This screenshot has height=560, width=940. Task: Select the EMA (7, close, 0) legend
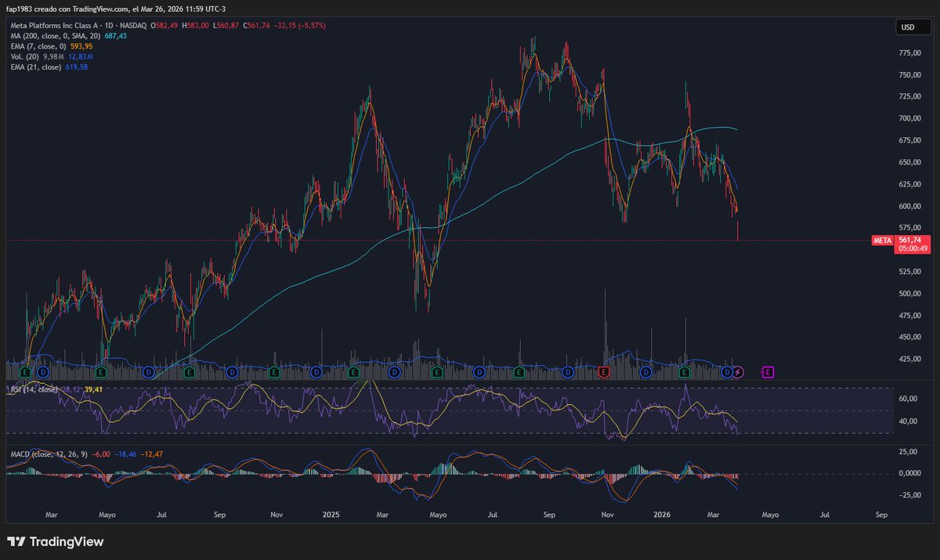[38, 46]
